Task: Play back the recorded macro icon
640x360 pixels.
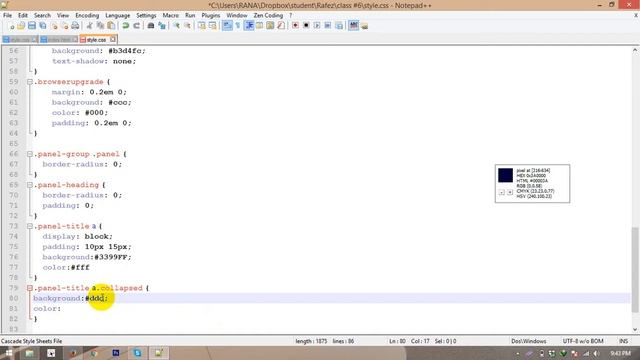Action: point(317,26)
